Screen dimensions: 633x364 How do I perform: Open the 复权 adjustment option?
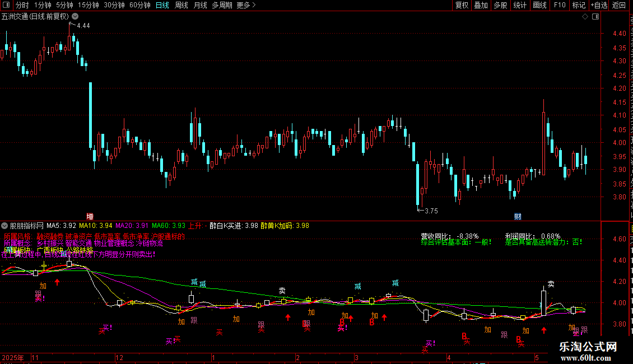coord(462,5)
